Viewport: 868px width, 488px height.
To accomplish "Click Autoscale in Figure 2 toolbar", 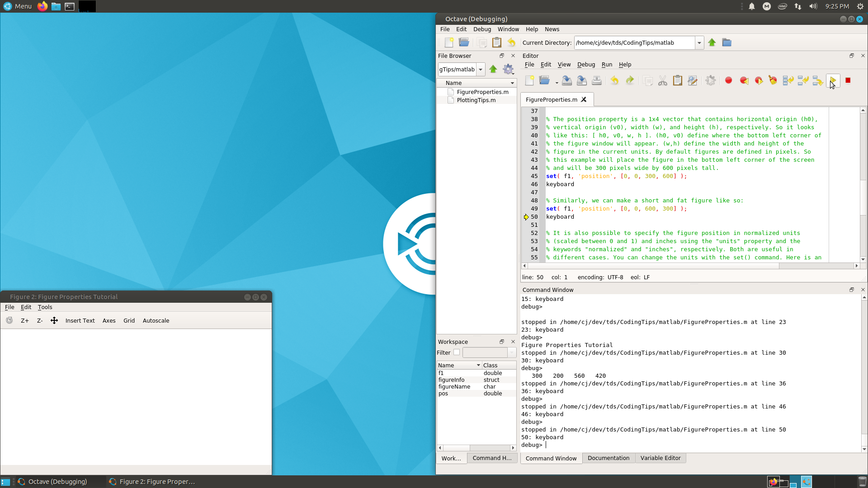I will (156, 320).
